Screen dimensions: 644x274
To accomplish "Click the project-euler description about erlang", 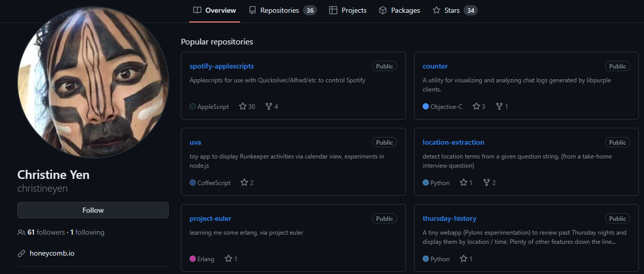I will click(246, 233).
